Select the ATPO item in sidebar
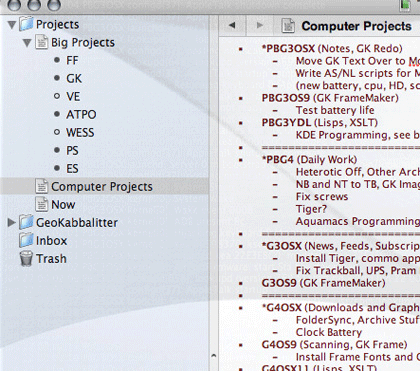420x371 pixels. [x=81, y=114]
